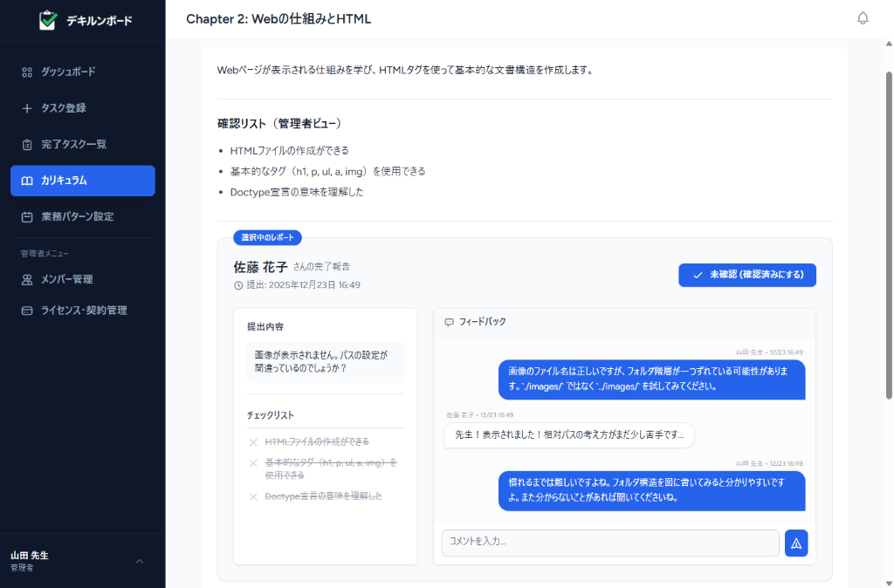Click the speech-bubble icon beside フィードバック
894x588 pixels.
pyautogui.click(x=448, y=321)
